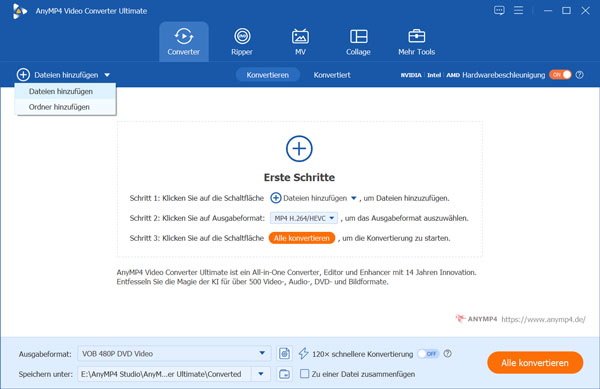Click the Alle konvertieren pill in Schritt 3
This screenshot has width=600, height=389.
point(302,238)
